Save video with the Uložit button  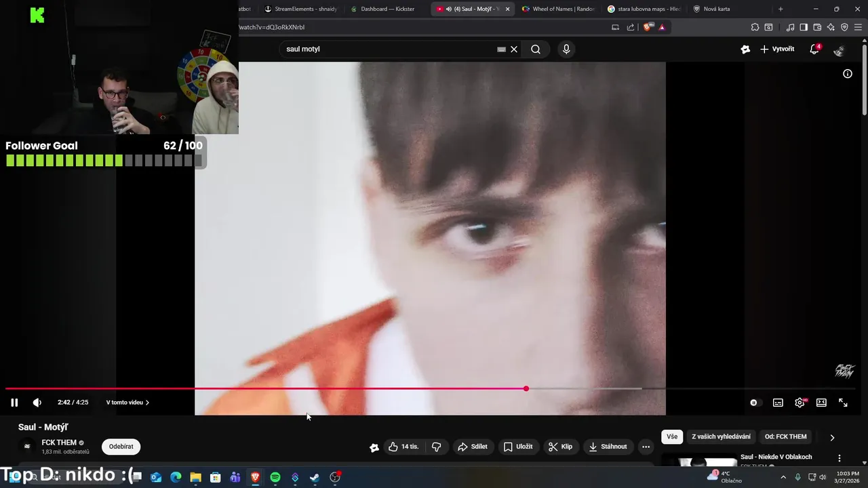click(518, 447)
